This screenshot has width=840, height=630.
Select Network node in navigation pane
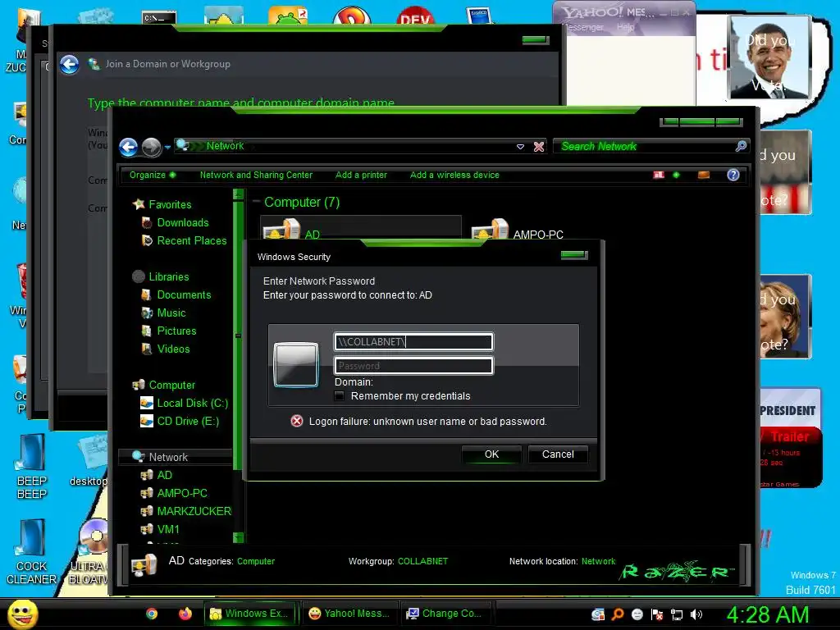[x=168, y=457]
